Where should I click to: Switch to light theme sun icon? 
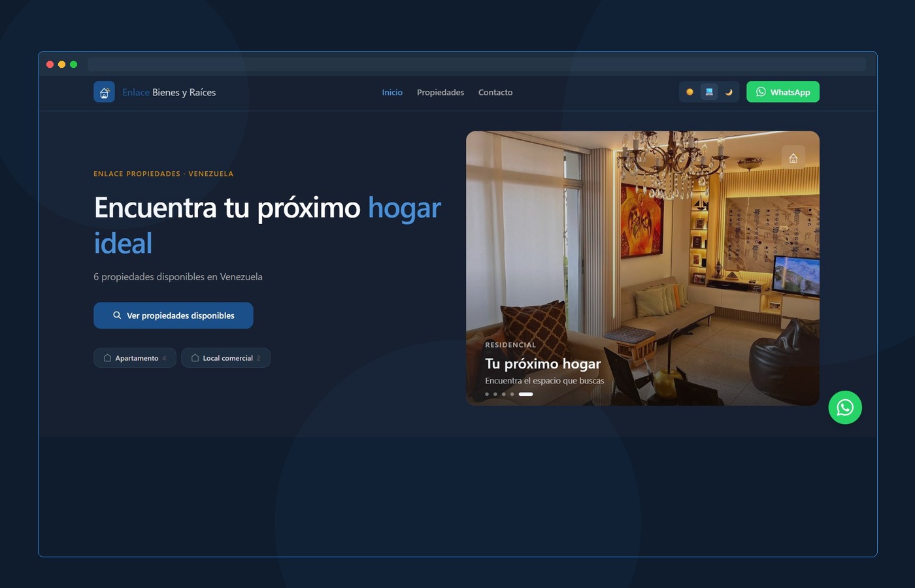[x=690, y=92]
